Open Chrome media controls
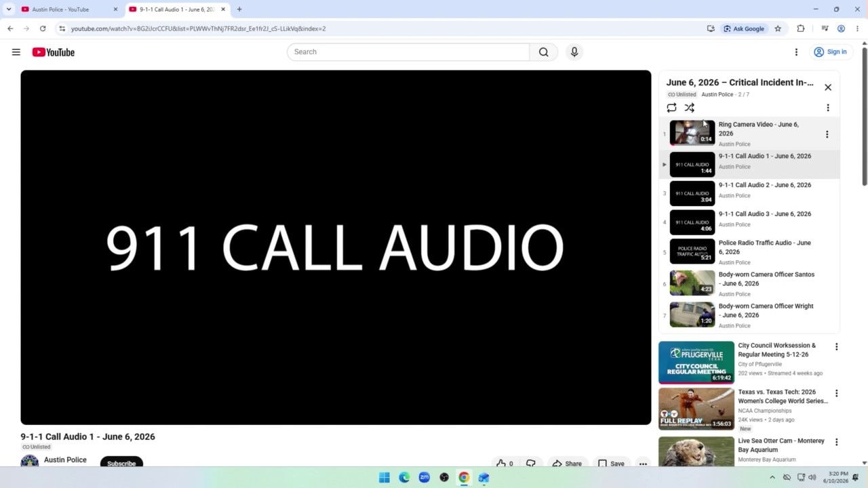Image resolution: width=868 pixels, height=488 pixels. click(825, 28)
